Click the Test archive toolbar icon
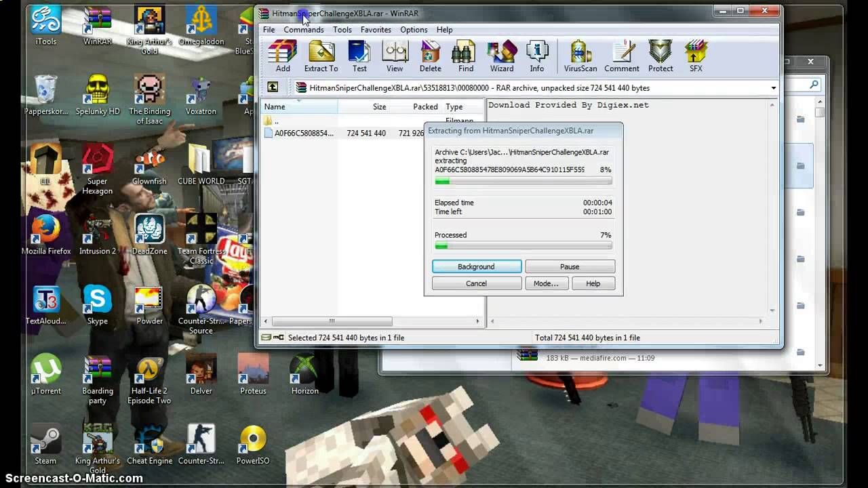The width and height of the screenshot is (868, 488). pyautogui.click(x=359, y=56)
